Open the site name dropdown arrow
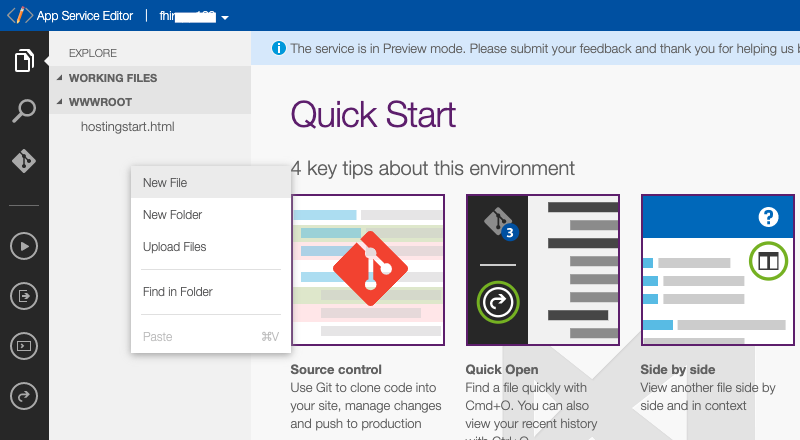This screenshot has height=440, width=800. [225, 17]
